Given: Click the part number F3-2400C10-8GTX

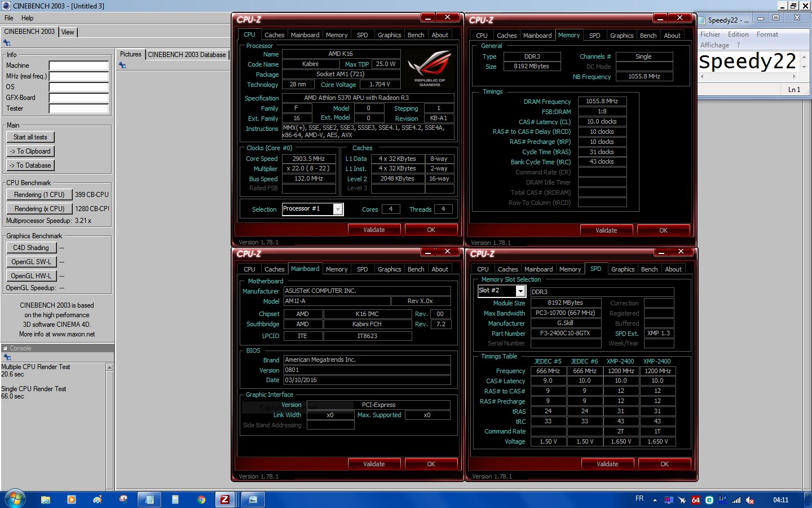Looking at the screenshot, I should [565, 334].
